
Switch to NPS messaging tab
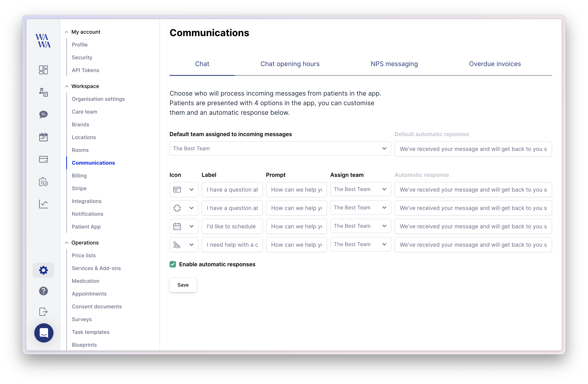click(394, 64)
